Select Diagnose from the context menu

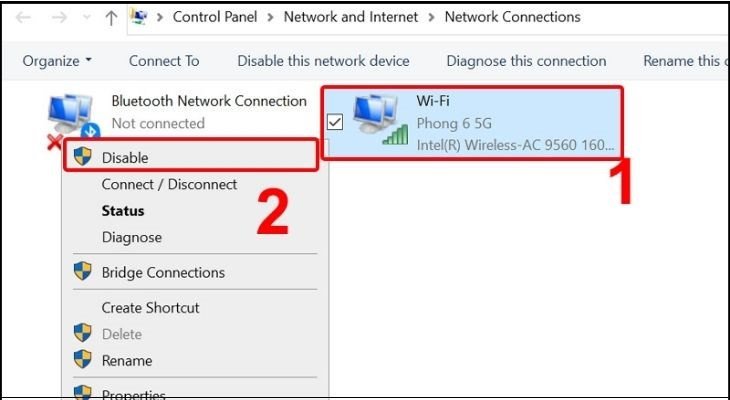(131, 237)
